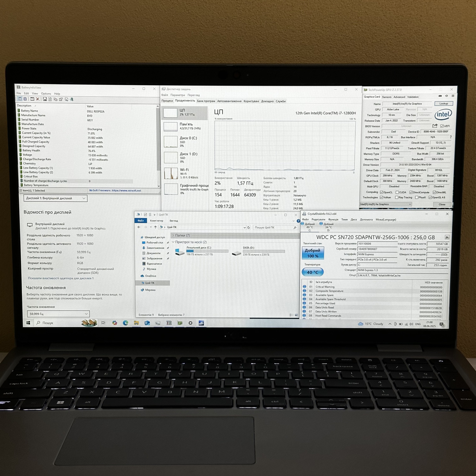476x476 pixels.
Task: Click the first view-mode icon in BatteryInfoView toolbar
Action: [20, 99]
